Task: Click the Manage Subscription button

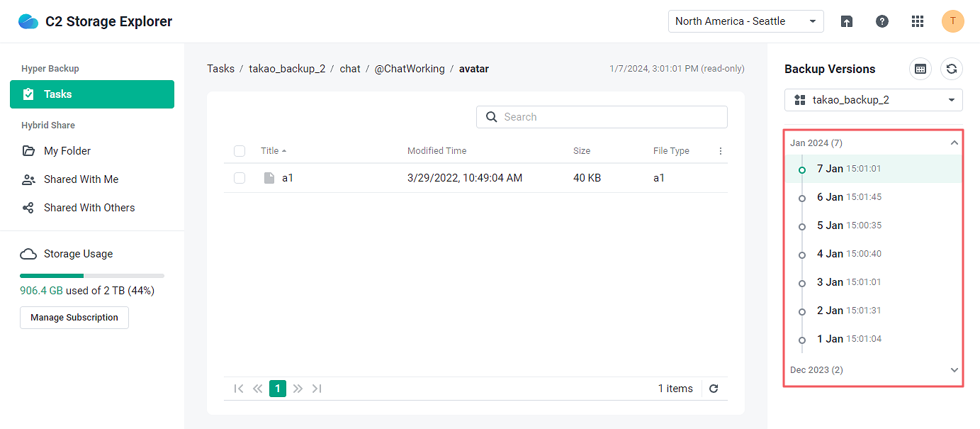Action: (x=74, y=318)
